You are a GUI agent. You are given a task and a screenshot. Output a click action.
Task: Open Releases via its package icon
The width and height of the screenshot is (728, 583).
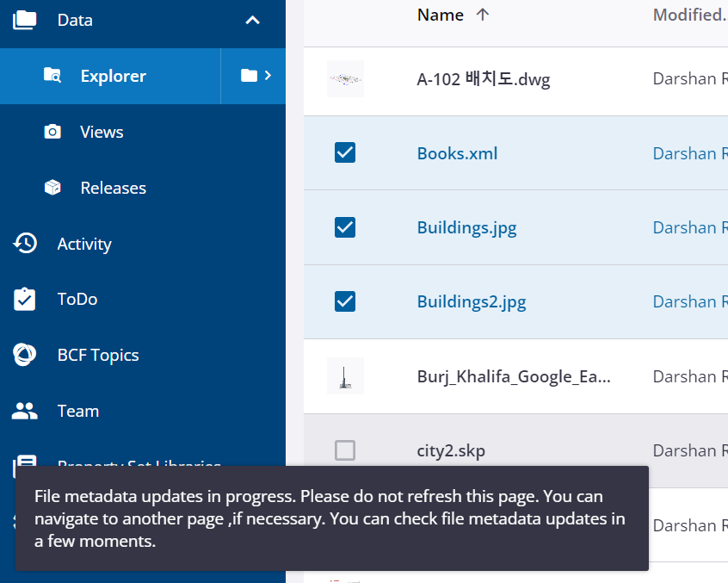[x=51, y=188]
